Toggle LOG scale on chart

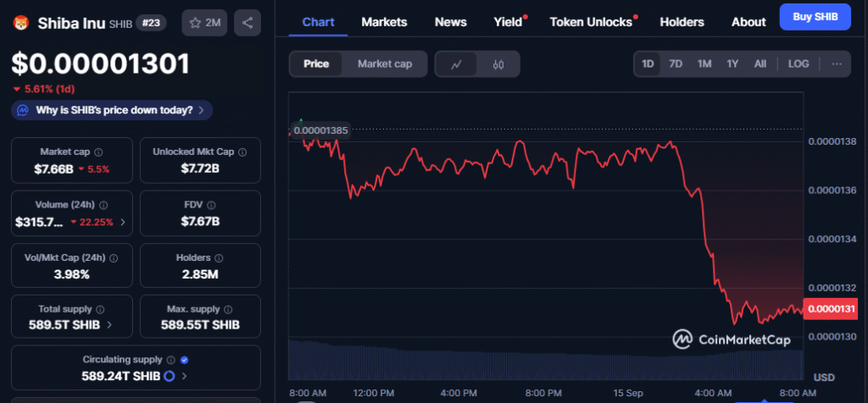[798, 63]
